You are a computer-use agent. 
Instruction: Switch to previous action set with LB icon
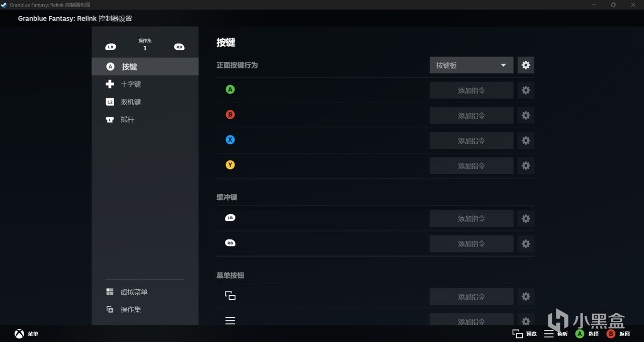coord(111,47)
